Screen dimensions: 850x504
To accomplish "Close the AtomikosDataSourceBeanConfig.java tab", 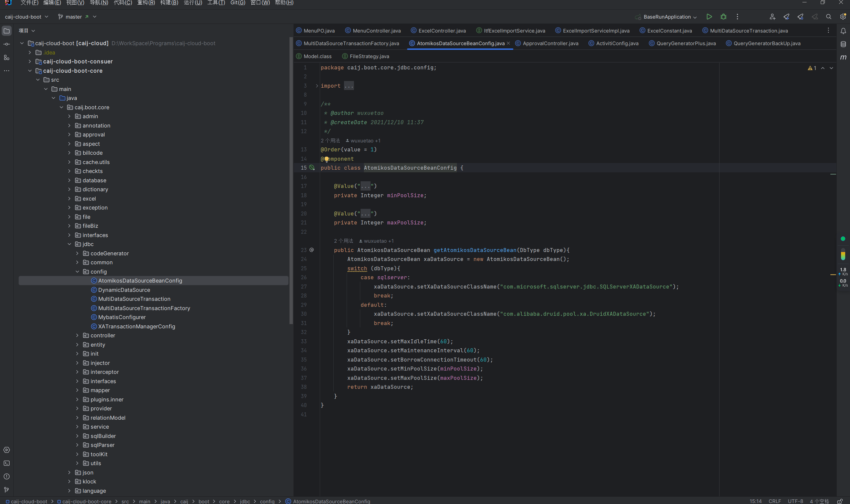I will point(508,43).
